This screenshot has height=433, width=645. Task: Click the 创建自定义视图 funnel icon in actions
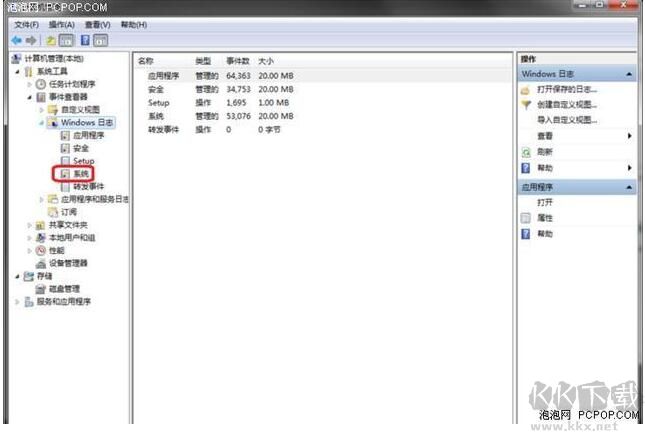[x=526, y=105]
